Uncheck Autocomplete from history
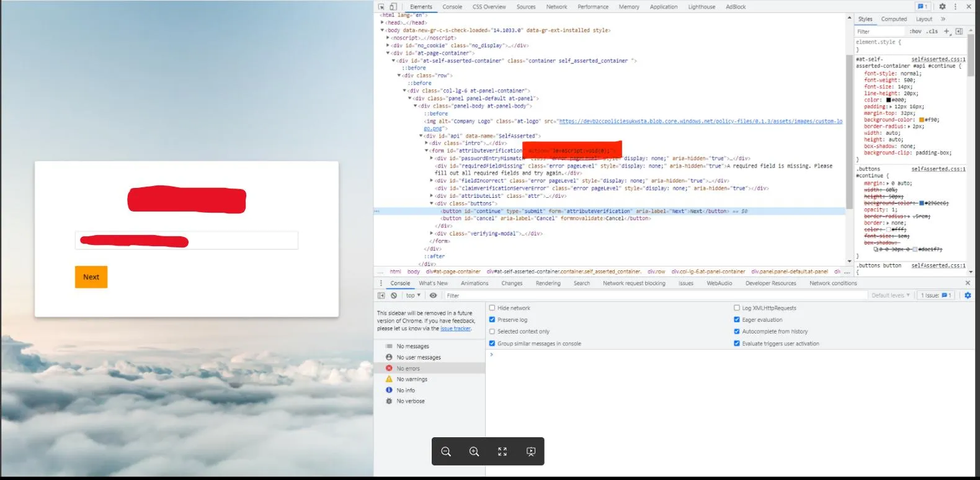 click(x=737, y=331)
